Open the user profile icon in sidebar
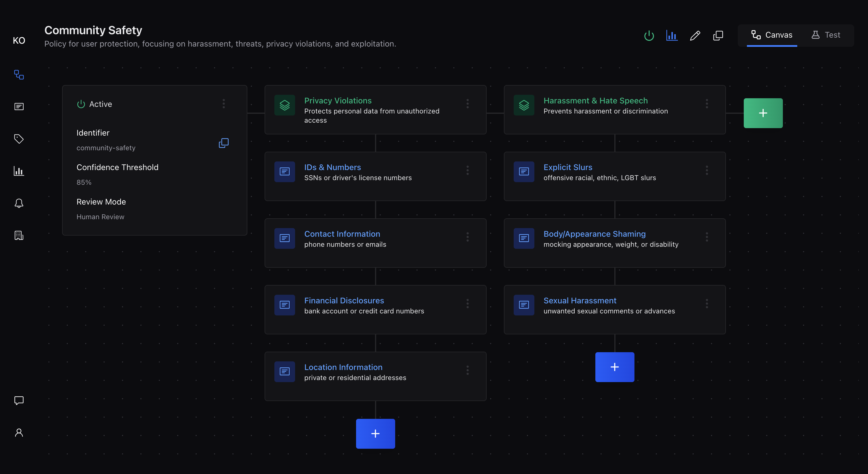Screen dimensions: 868x474 (19, 433)
